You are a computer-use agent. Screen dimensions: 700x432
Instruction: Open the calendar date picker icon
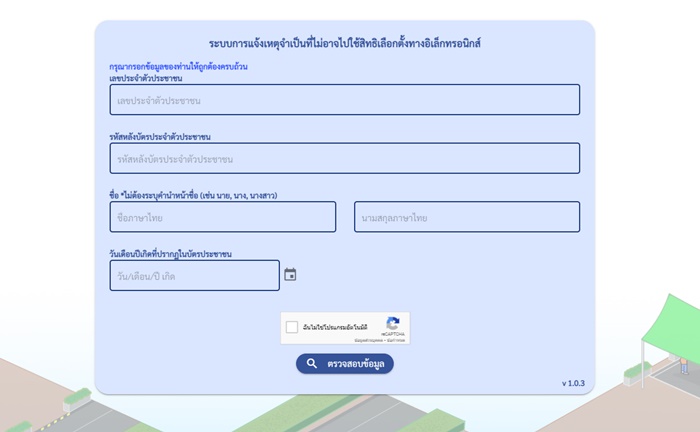tap(290, 274)
